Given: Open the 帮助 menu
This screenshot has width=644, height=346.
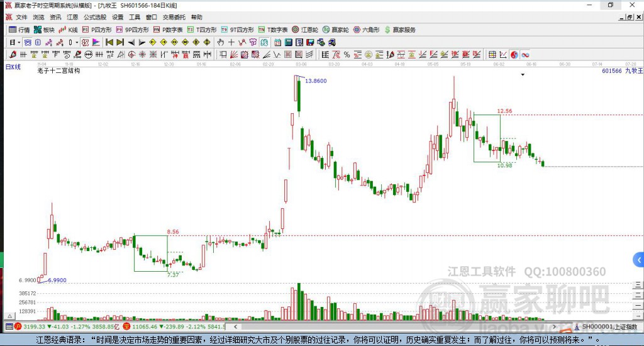Looking at the screenshot, I should pos(196,17).
